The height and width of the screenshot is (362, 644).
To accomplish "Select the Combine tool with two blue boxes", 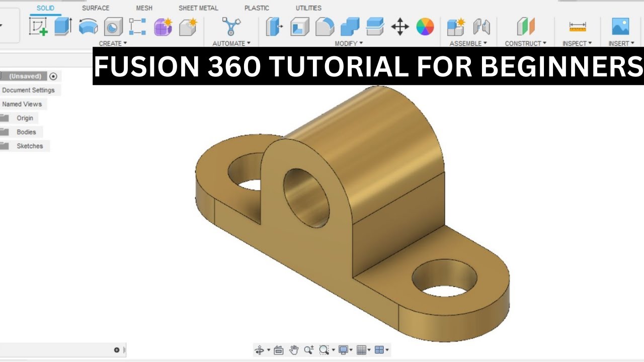I will [350, 27].
